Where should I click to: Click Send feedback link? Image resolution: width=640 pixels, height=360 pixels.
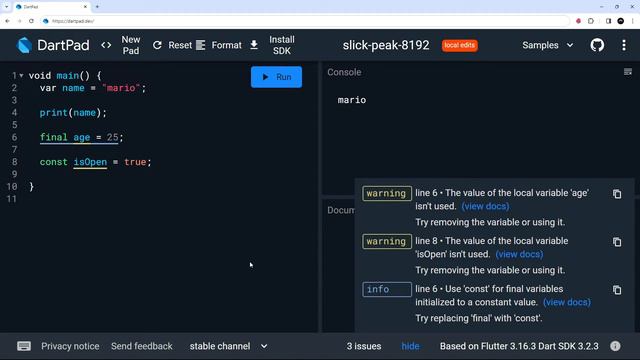click(x=142, y=346)
